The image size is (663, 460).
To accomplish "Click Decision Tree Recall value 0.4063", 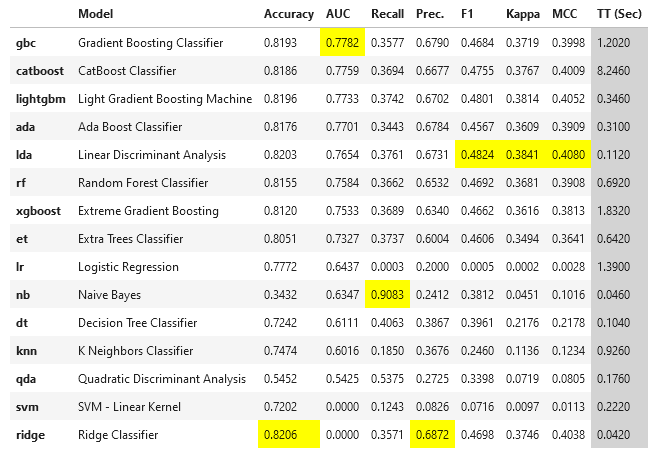I will [387, 323].
